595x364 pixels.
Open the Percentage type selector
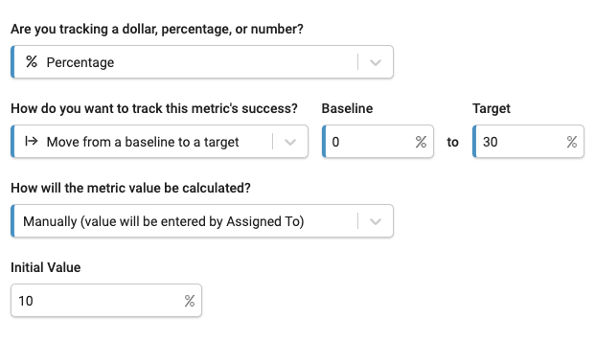202,62
